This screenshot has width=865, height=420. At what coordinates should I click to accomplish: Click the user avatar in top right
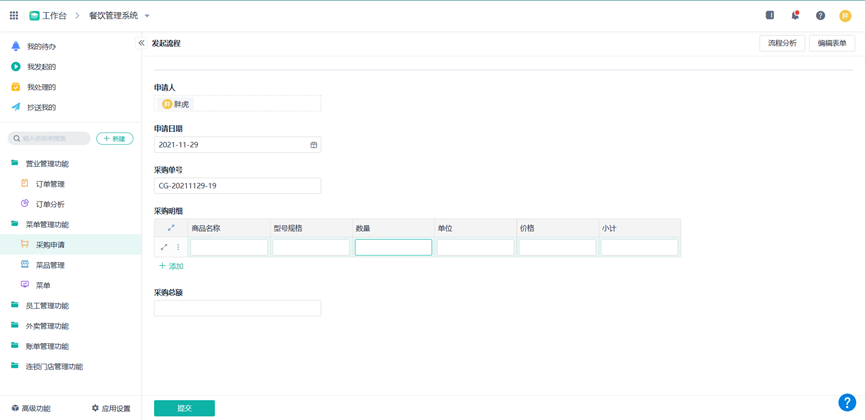pos(845,16)
